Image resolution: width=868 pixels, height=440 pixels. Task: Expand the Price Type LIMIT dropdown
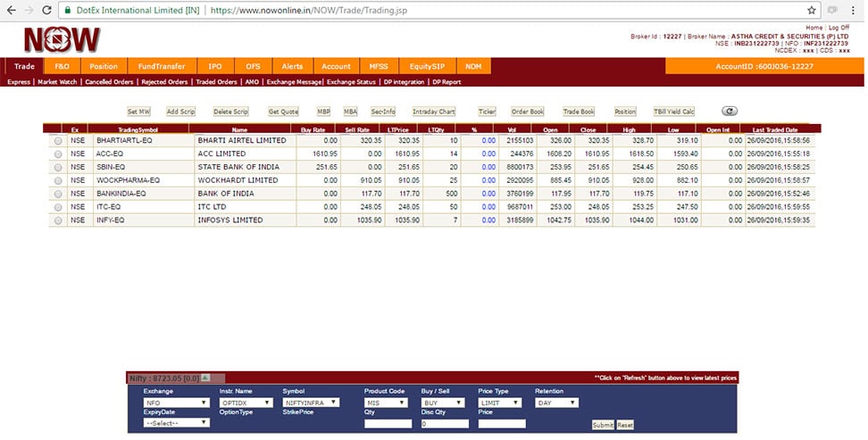pos(501,403)
